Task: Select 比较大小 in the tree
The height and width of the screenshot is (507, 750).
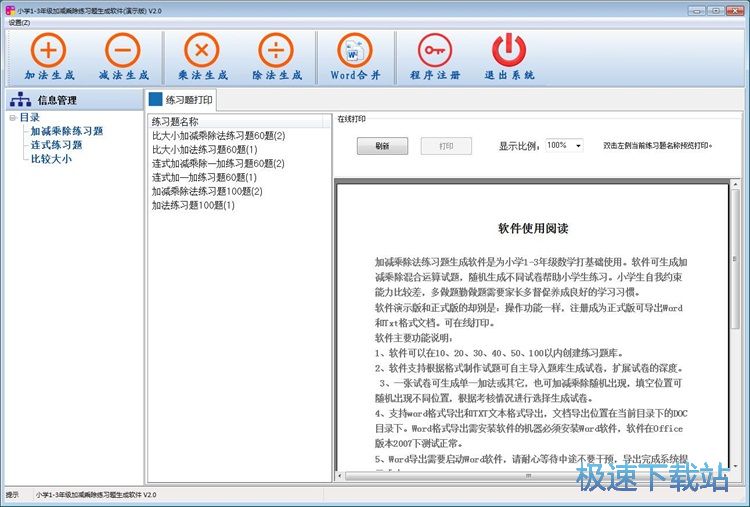Action: 51,159
